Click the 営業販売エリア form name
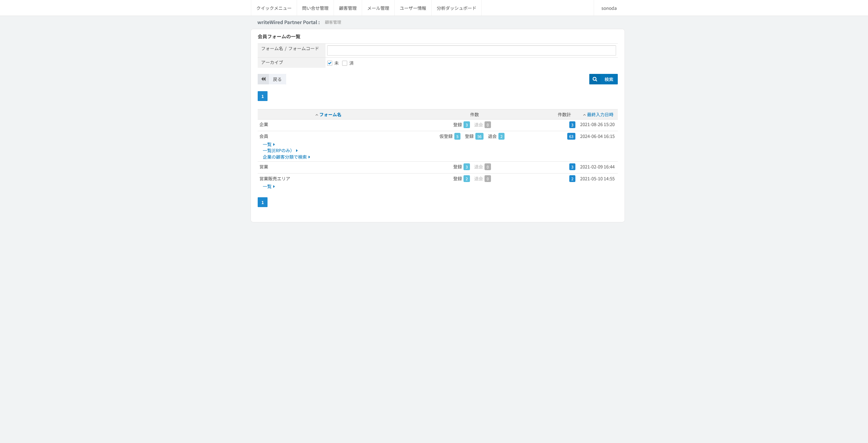Screen dimensions: 868x443 pos(275,179)
